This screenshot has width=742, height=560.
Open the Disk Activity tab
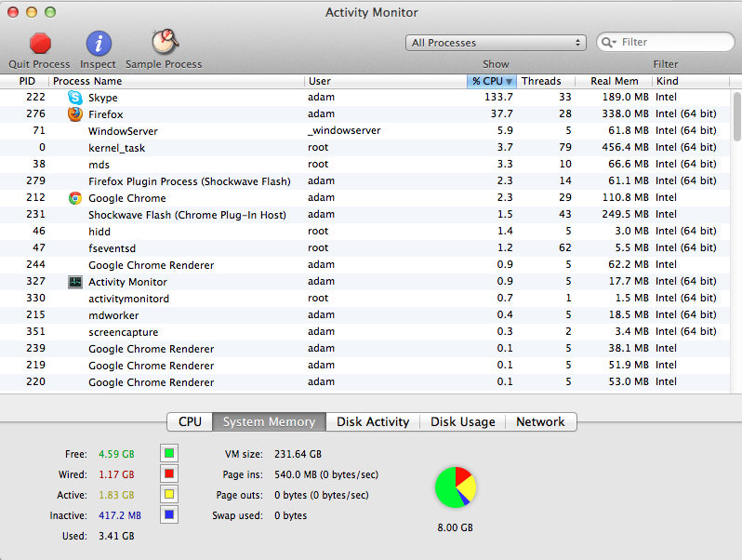373,421
